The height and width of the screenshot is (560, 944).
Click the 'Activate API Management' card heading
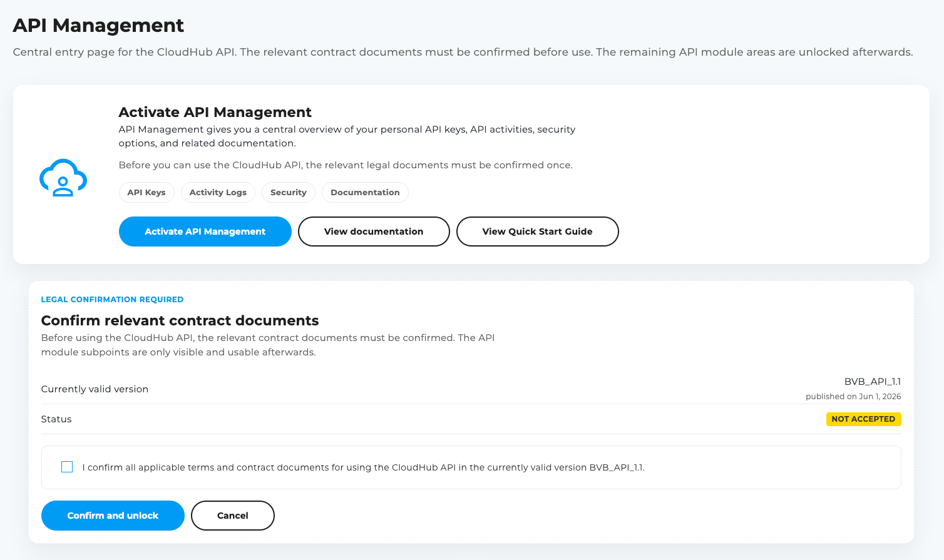coord(215,112)
